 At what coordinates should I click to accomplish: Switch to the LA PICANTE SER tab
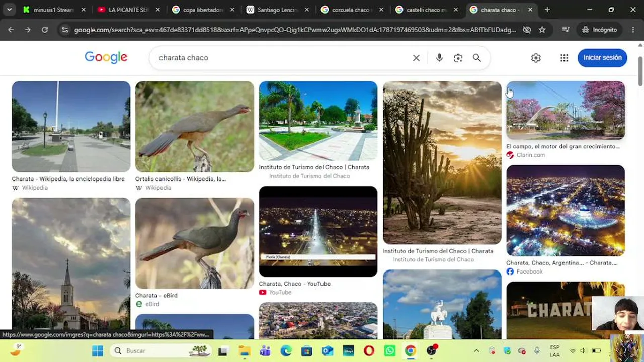[128, 10]
